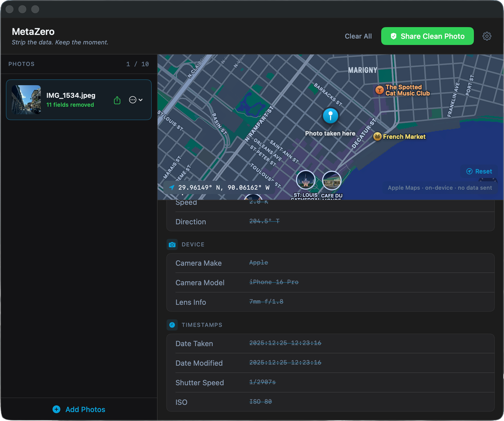504x421 pixels.
Task: Click the PHOTOS sidebar heading
Action: point(22,64)
